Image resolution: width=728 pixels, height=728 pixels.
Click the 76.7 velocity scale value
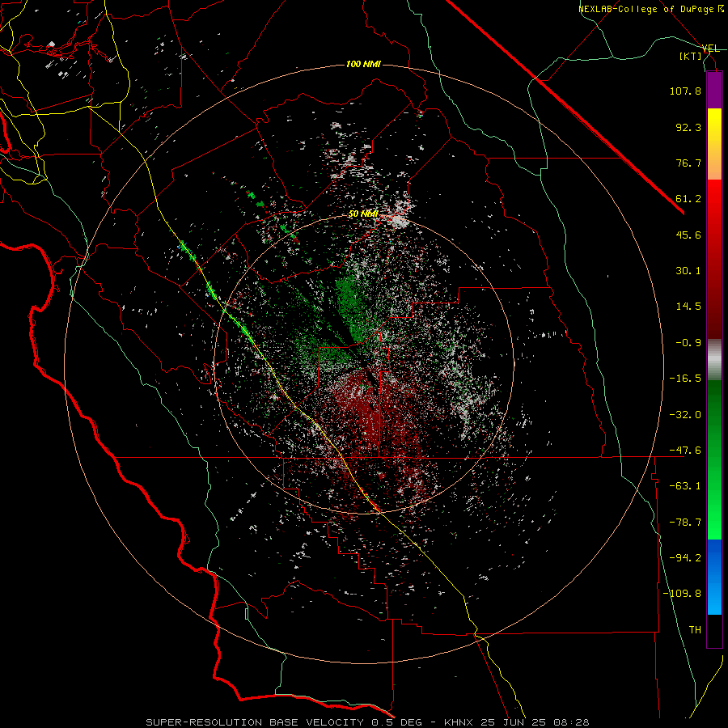[x=688, y=163]
